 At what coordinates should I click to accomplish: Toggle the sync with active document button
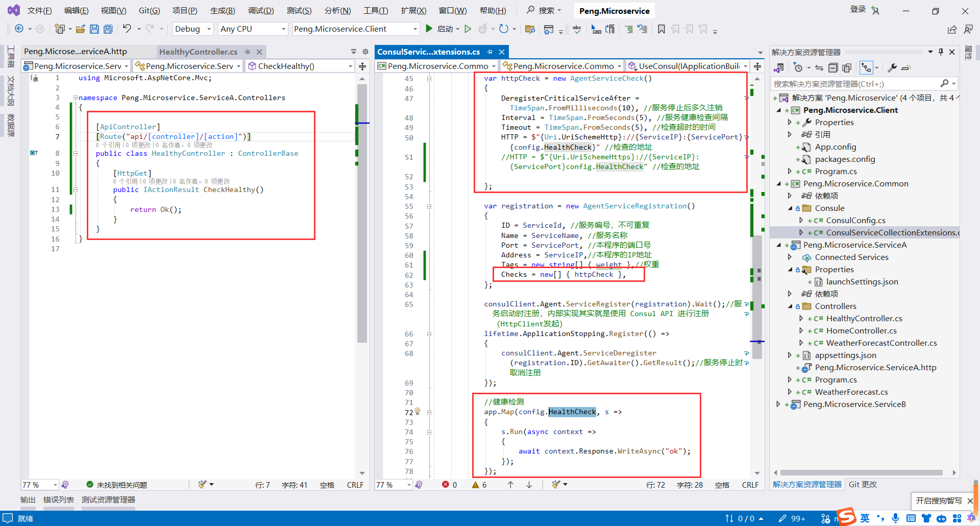[819, 68]
